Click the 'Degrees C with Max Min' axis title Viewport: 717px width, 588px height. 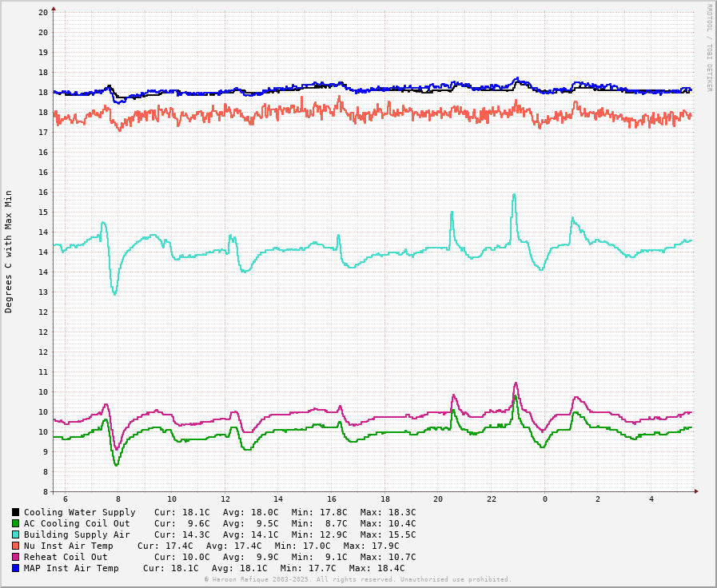point(9,251)
